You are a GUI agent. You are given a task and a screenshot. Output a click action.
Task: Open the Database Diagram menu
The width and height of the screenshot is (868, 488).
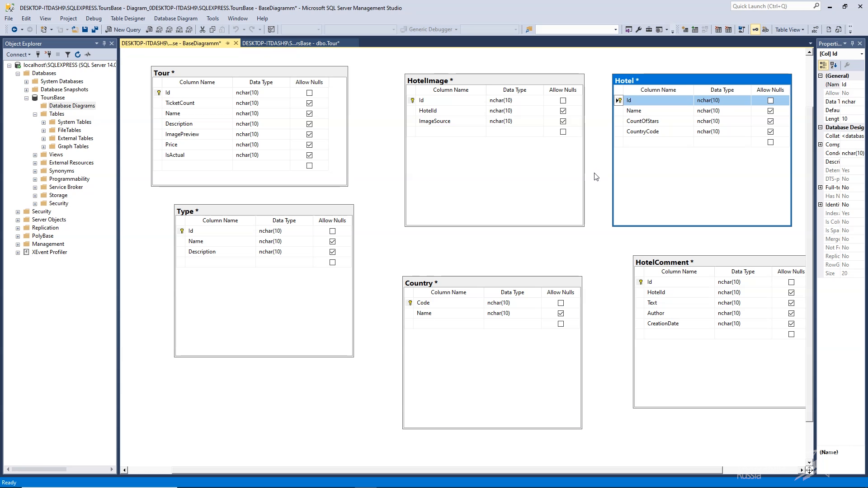coord(175,19)
